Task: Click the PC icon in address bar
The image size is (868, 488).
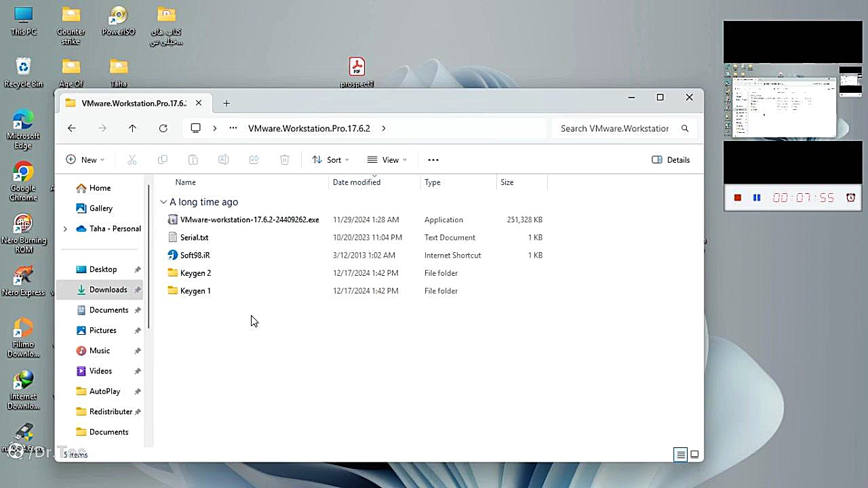Action: (x=196, y=128)
